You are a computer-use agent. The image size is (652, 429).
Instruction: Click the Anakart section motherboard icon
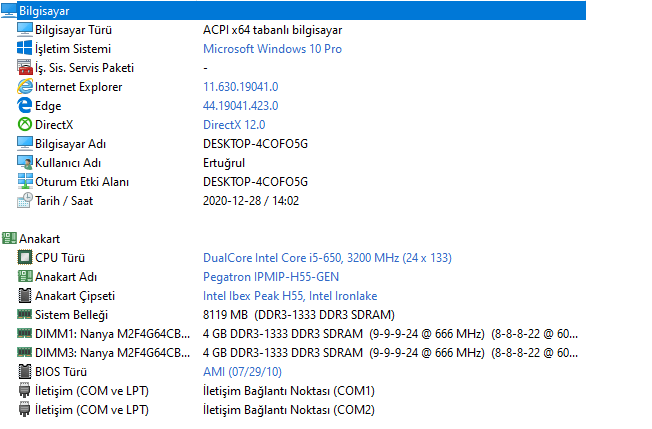point(9,239)
